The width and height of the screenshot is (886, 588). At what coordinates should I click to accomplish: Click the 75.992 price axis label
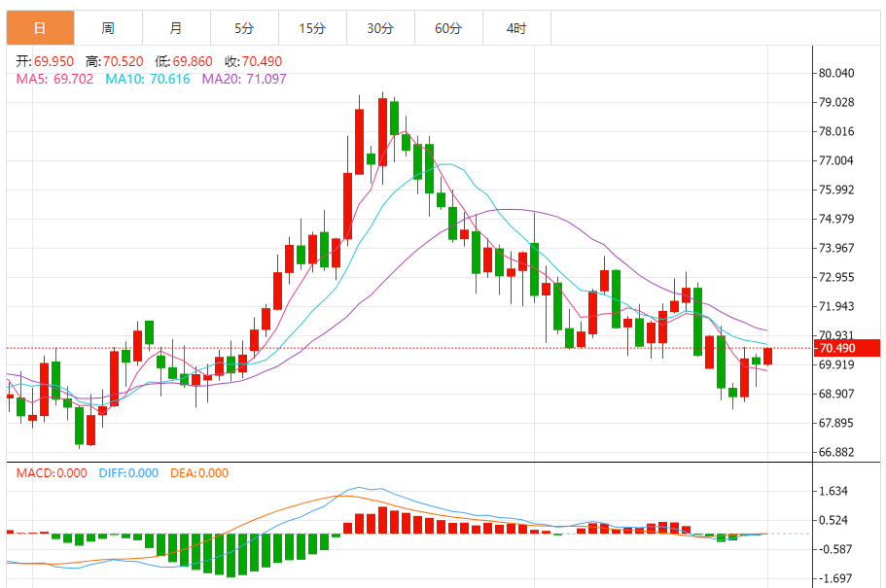coord(836,190)
